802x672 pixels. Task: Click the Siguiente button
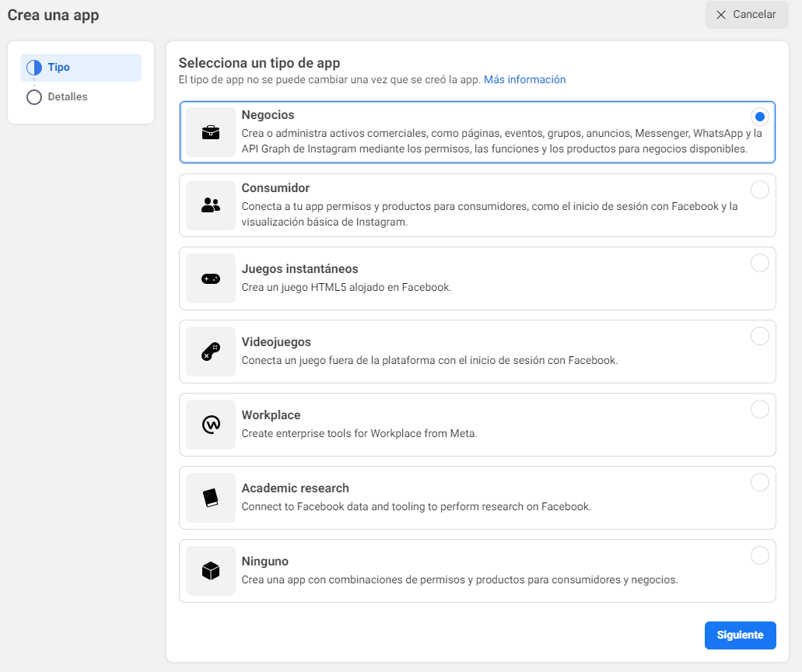pos(740,635)
